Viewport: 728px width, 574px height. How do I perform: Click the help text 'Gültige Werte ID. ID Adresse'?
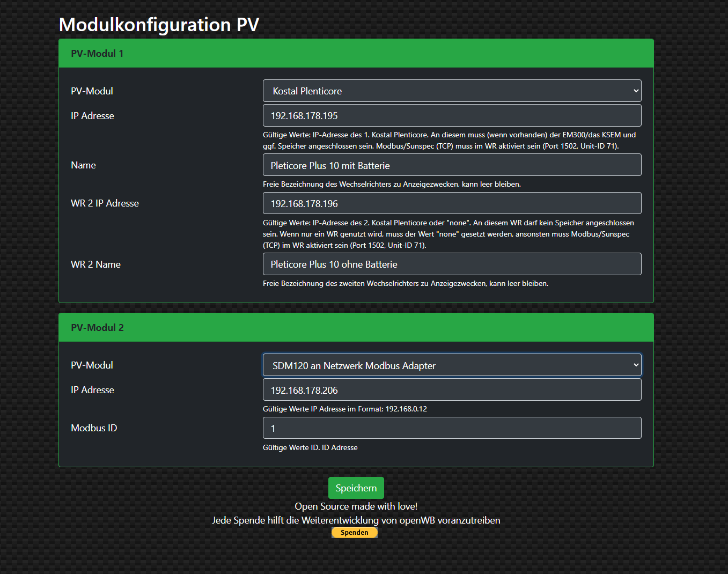point(310,447)
